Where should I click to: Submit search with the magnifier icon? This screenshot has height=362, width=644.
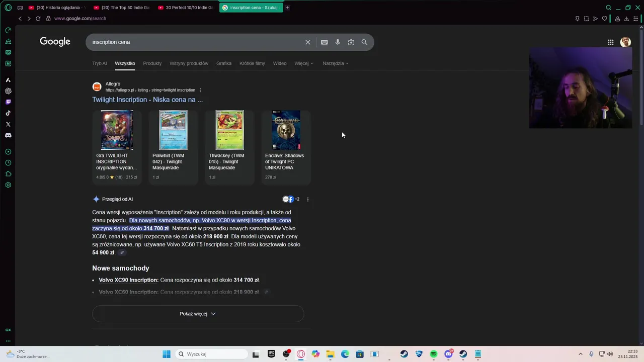pos(364,42)
